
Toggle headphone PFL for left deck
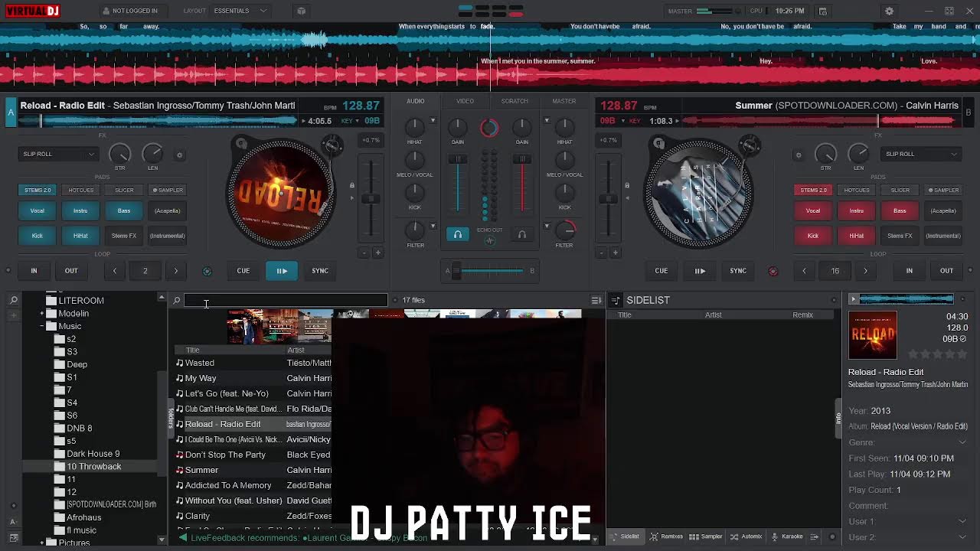pyautogui.click(x=458, y=235)
